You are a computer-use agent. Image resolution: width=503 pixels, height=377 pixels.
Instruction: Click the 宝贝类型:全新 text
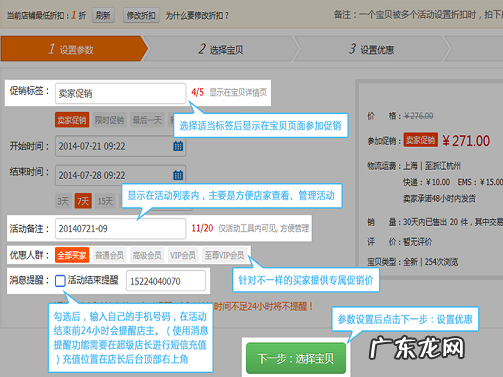(x=392, y=262)
